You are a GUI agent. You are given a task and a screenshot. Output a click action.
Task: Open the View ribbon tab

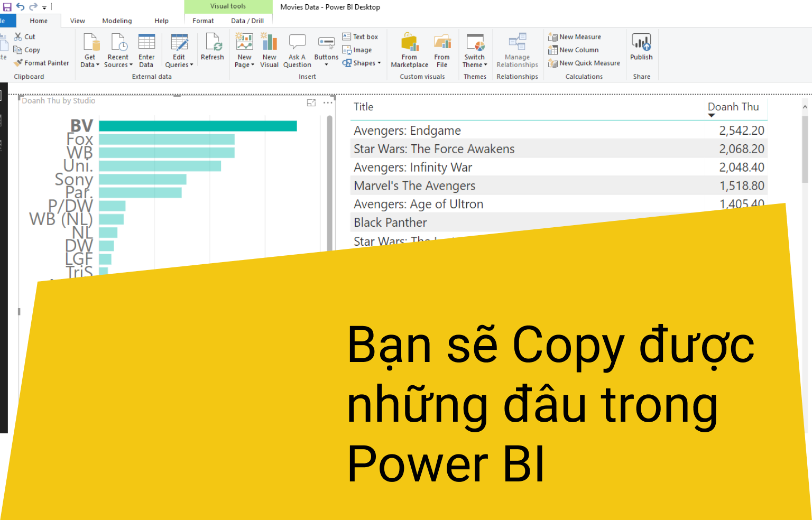[77, 21]
